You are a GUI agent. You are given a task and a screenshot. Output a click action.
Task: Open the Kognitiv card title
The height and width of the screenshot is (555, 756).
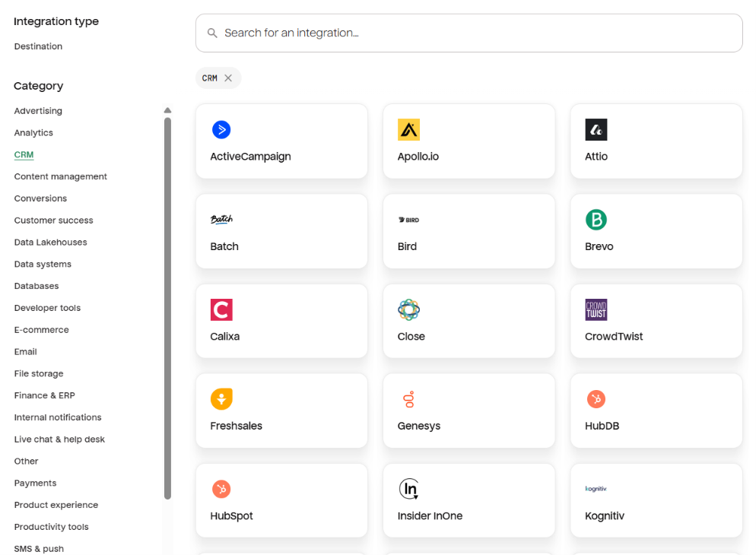tap(605, 516)
